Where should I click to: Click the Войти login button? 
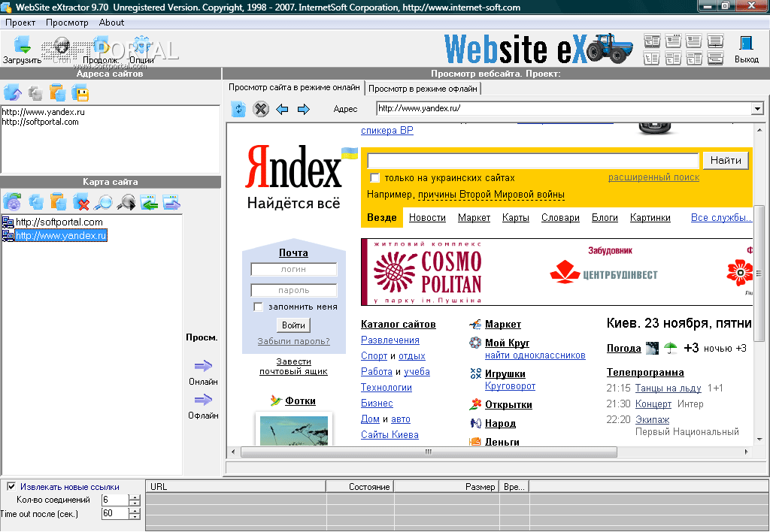click(x=294, y=325)
